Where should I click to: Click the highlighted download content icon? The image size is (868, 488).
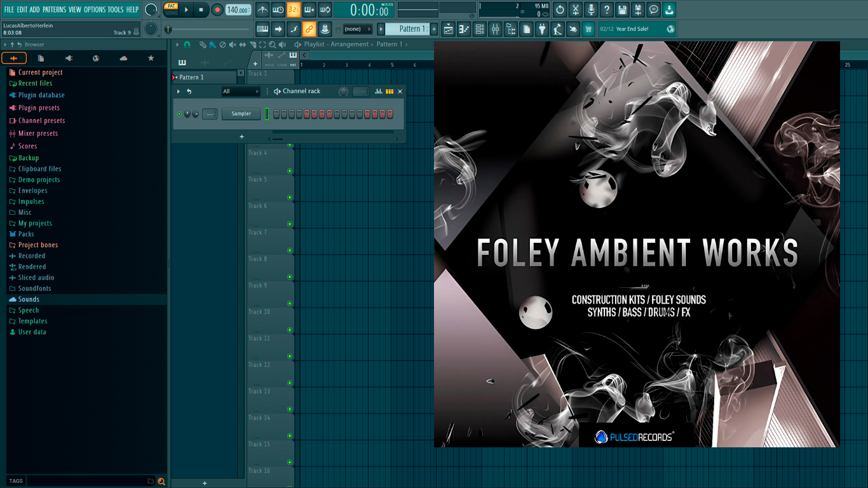pyautogui.click(x=669, y=10)
